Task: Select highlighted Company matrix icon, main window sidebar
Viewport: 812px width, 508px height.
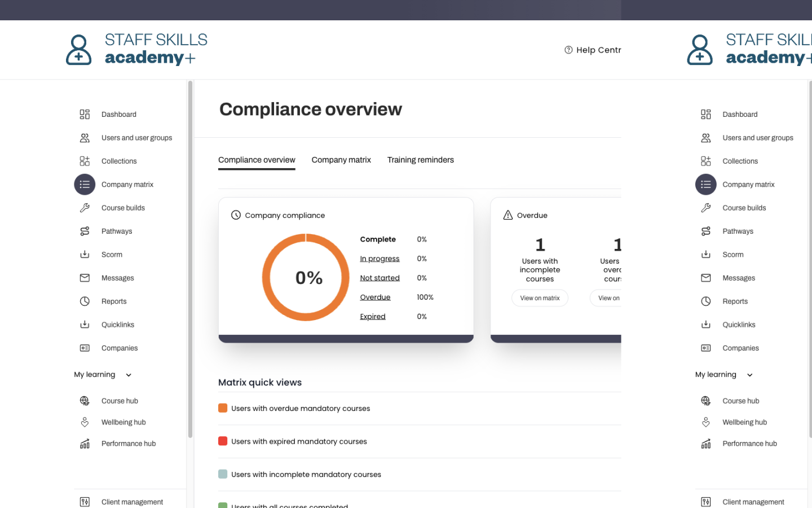Action: coord(85,185)
